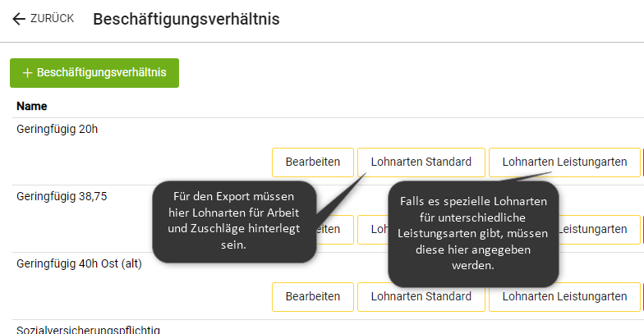644x334 pixels.
Task: Click Bearbeiten for Geringfügig 20h
Action: (x=312, y=162)
